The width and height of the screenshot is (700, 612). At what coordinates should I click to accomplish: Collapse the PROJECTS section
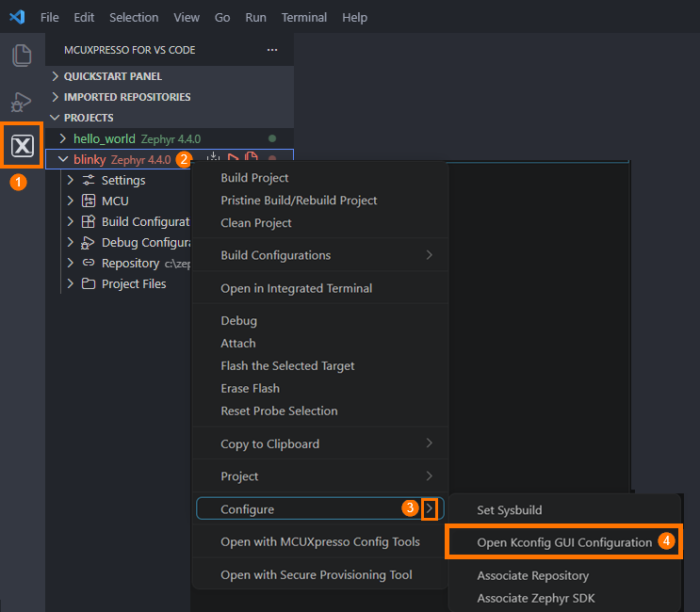pyautogui.click(x=55, y=118)
